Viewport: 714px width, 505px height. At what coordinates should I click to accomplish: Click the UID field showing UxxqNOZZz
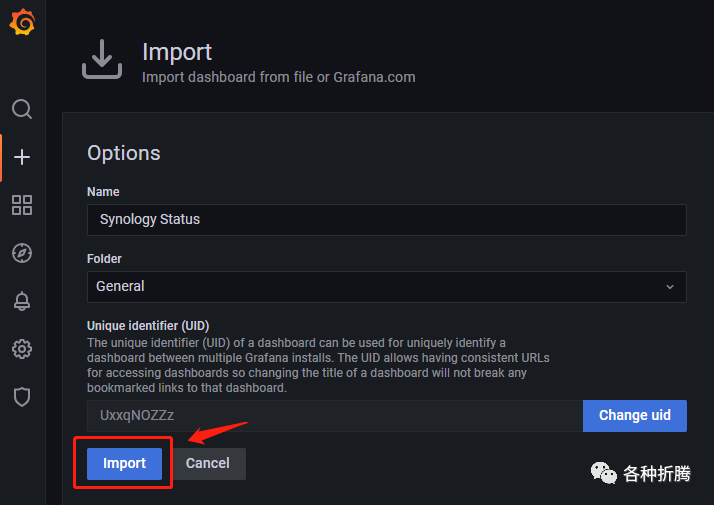(334, 416)
